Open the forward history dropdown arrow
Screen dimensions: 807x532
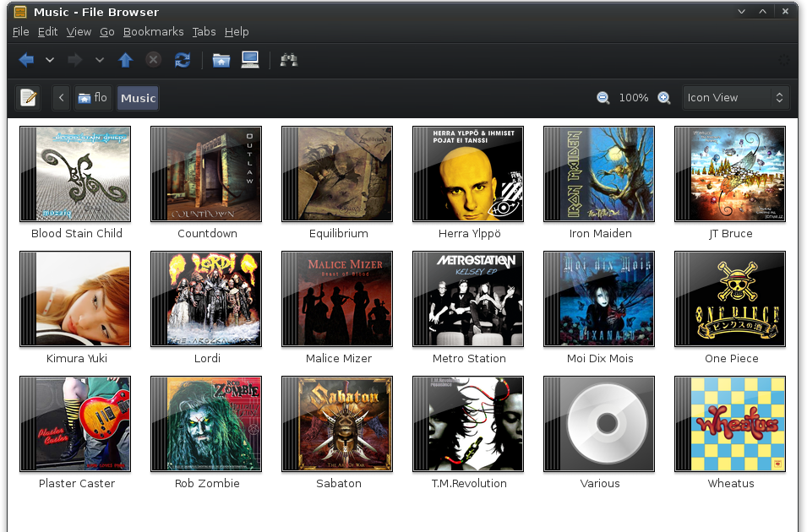[x=100, y=60]
